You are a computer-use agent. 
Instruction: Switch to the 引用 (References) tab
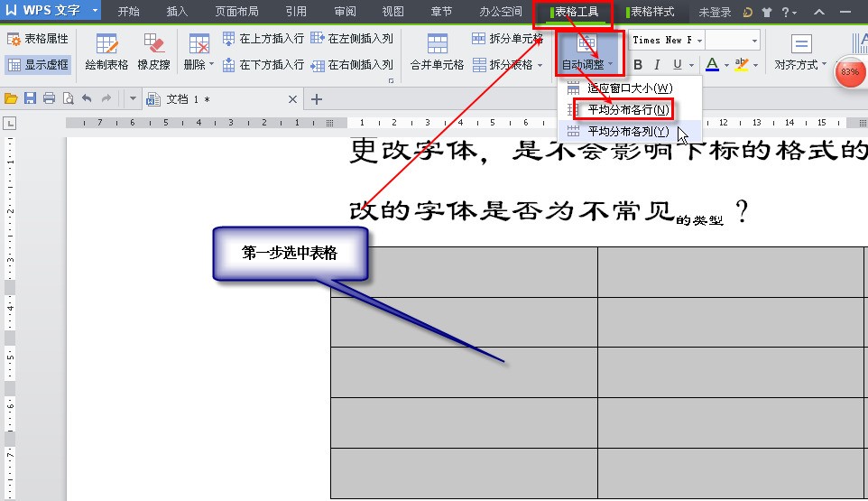[296, 12]
